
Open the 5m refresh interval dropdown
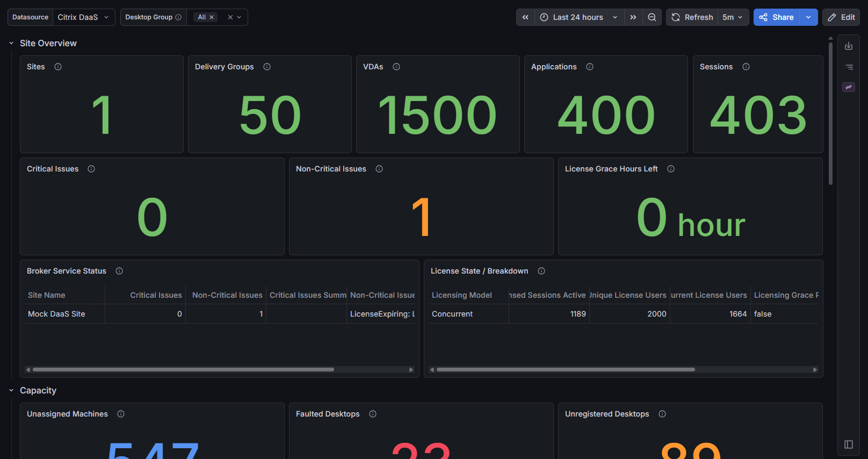pos(733,17)
